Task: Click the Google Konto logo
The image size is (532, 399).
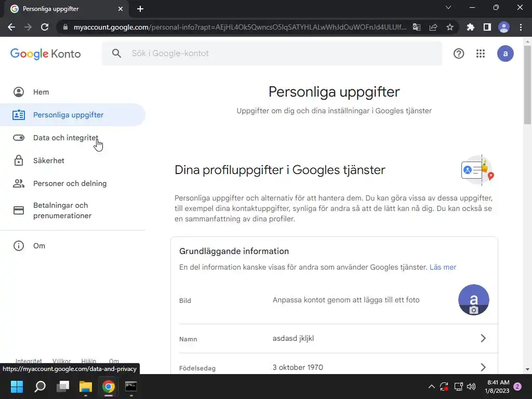Action: [46, 54]
